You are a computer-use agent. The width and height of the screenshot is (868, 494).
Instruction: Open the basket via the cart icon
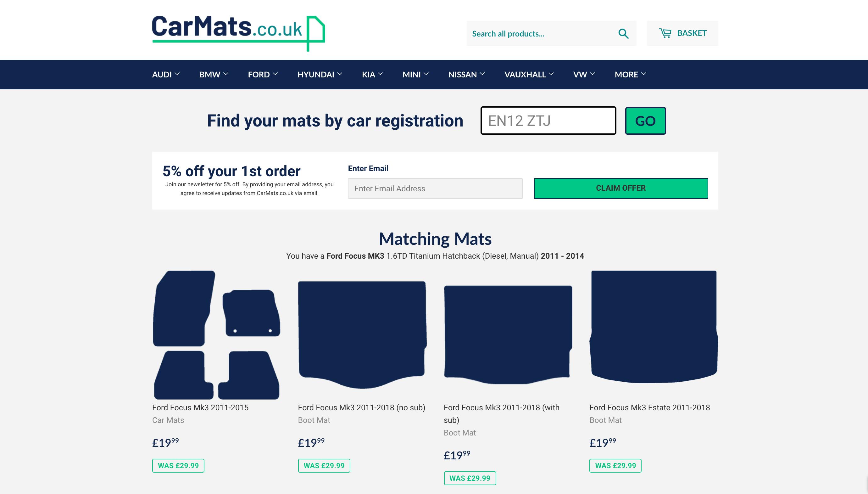tap(666, 33)
